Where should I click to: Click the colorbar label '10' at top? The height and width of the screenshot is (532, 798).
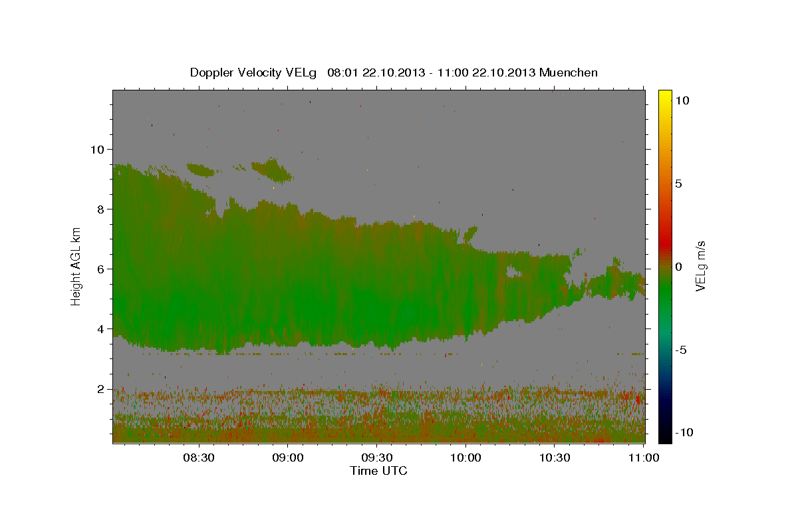pos(682,100)
